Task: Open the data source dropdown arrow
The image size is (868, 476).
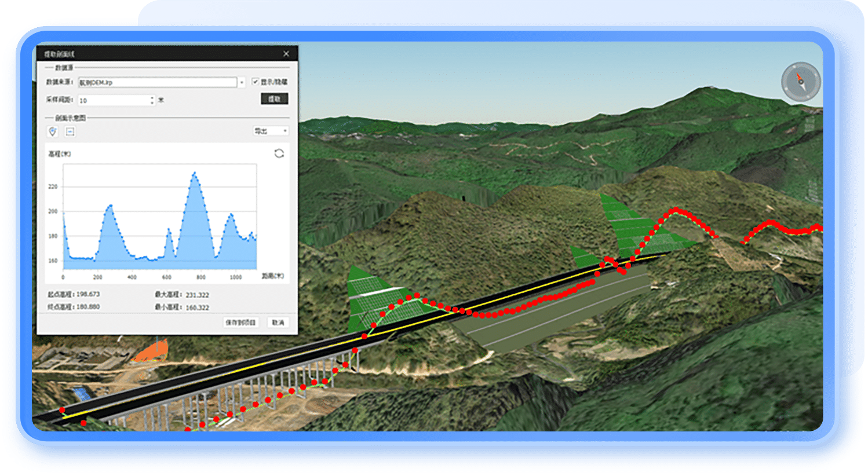Action: pos(242,83)
